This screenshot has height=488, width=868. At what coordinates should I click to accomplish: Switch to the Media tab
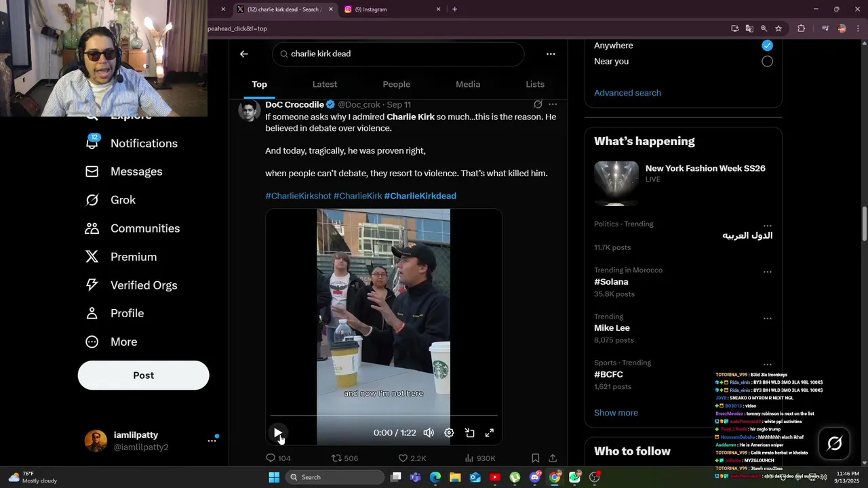point(468,84)
